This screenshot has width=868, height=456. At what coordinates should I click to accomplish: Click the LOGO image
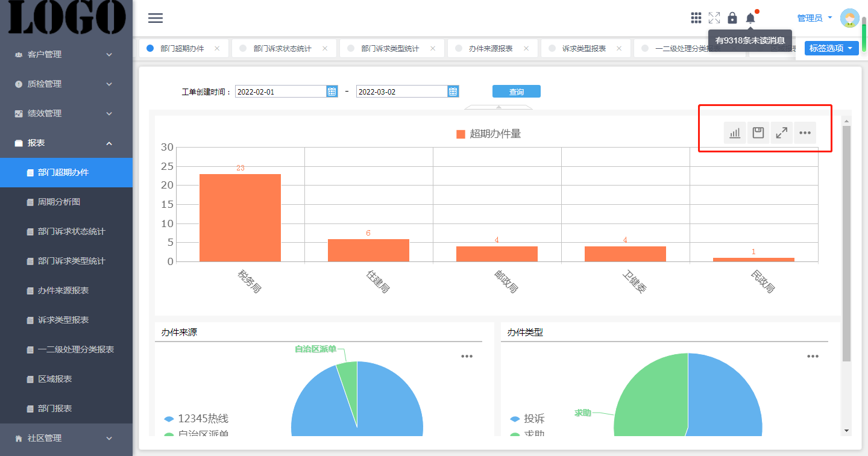[66, 17]
